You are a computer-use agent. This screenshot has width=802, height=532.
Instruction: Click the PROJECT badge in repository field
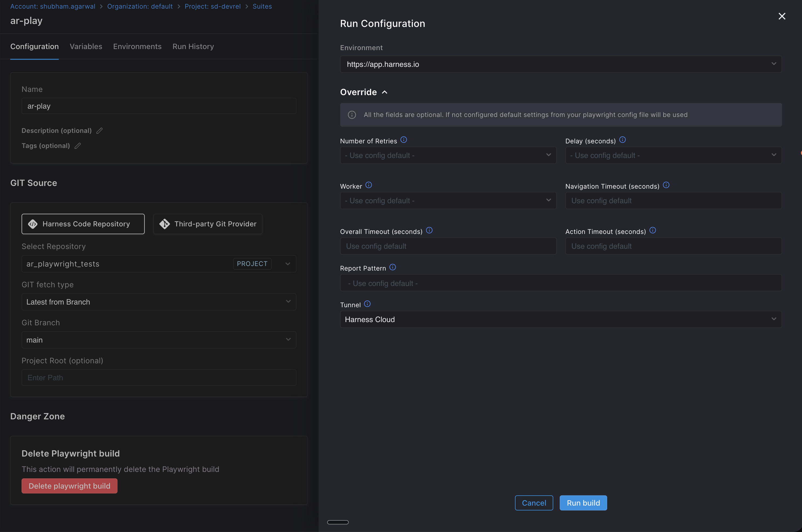pos(252,264)
